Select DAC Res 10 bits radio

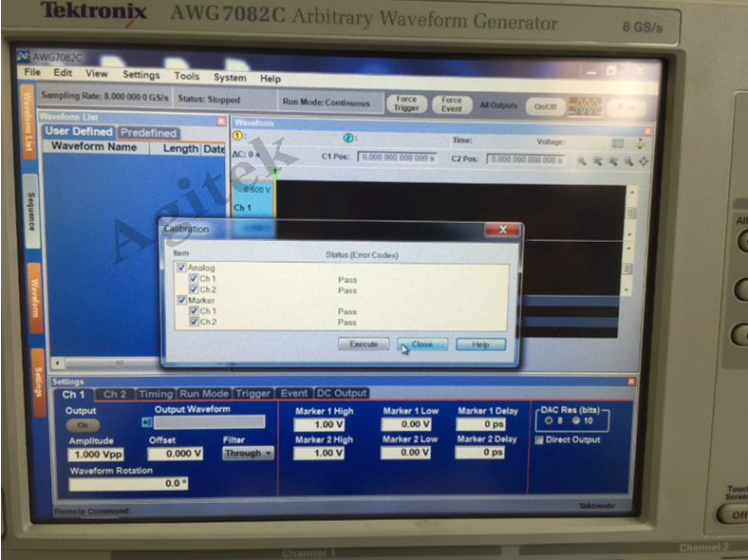pyautogui.click(x=576, y=420)
